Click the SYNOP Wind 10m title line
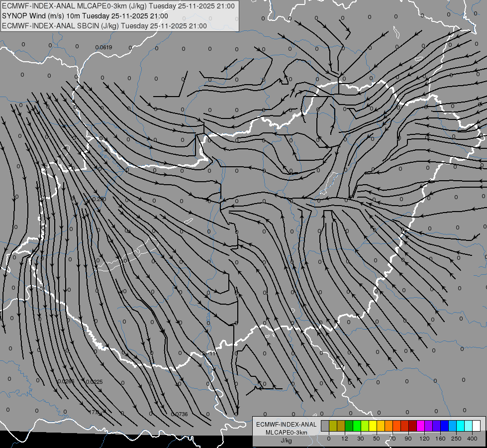The width and height of the screenshot is (487, 448). pyautogui.click(x=85, y=16)
